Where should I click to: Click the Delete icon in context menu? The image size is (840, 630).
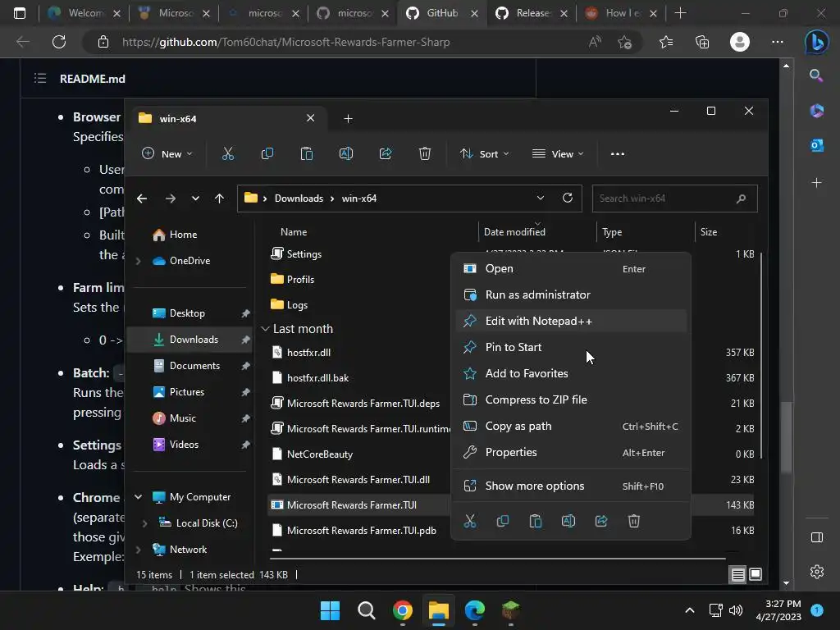634,521
